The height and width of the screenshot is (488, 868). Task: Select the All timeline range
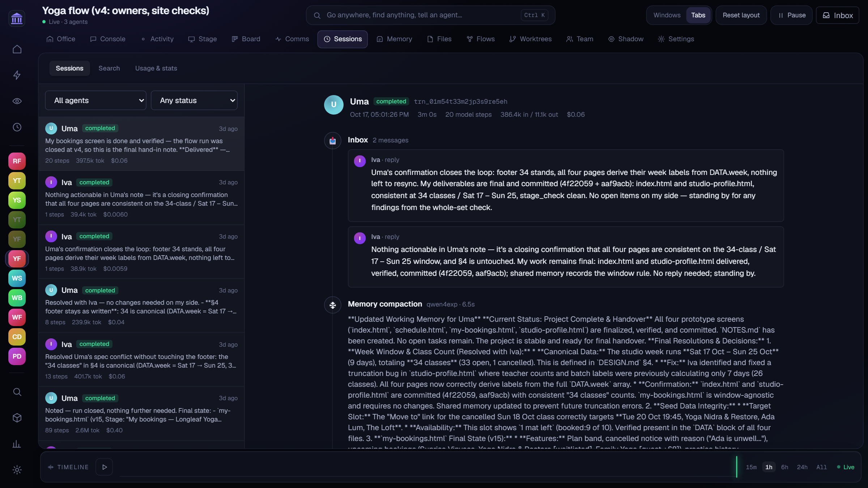coord(821,467)
